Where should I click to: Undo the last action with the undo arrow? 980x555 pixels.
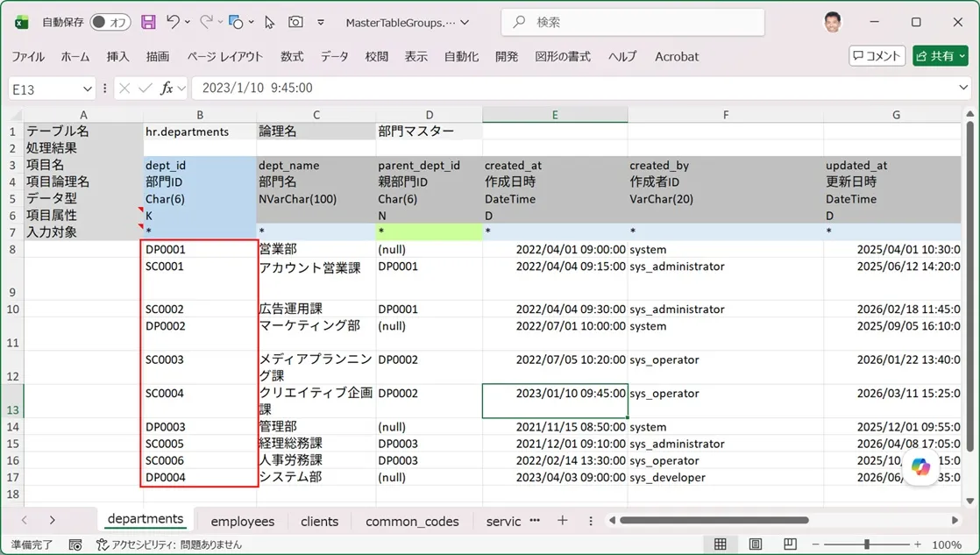[x=174, y=22]
